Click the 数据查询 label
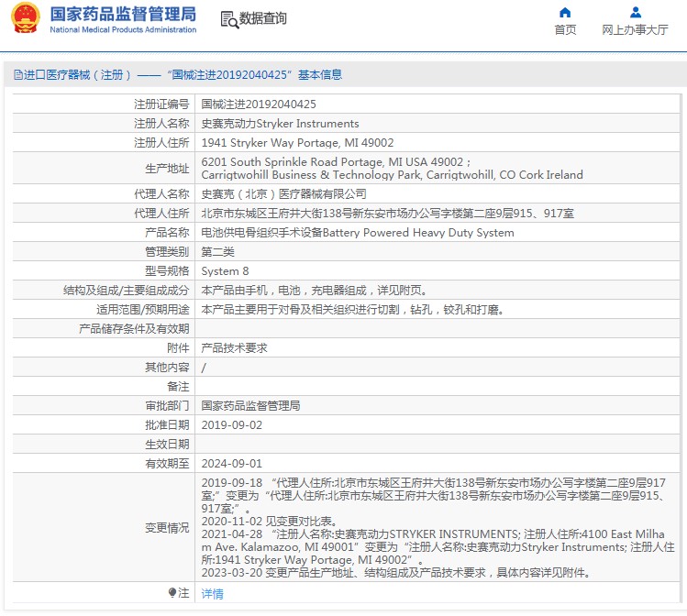The height and width of the screenshot is (616, 687). point(263,18)
